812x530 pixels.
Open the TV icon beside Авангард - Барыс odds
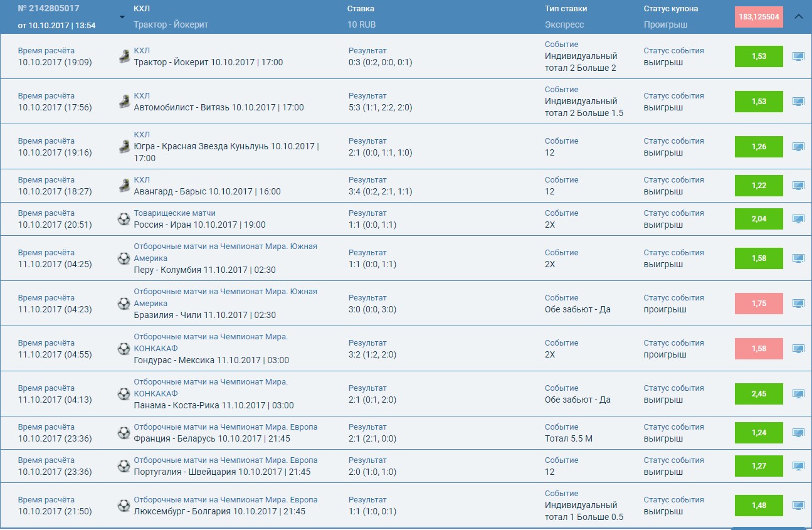coord(798,186)
